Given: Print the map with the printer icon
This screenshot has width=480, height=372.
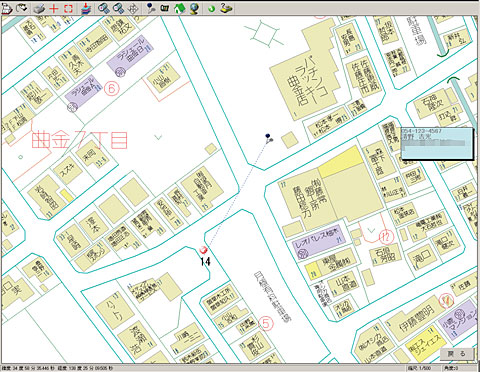Looking at the screenshot, I should [x=40, y=8].
